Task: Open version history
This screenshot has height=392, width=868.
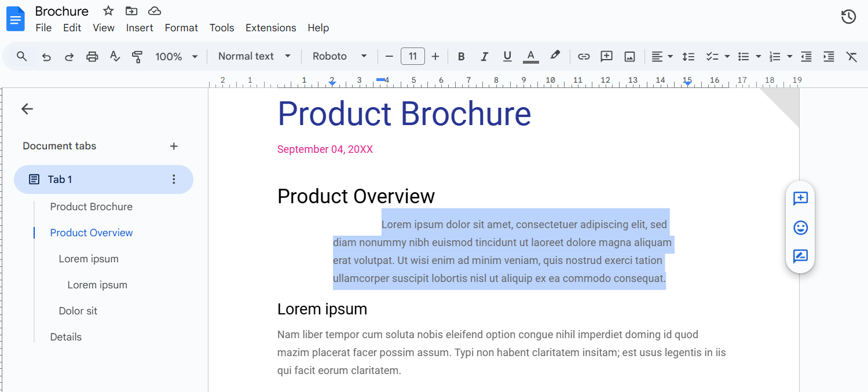Action: coord(848,17)
